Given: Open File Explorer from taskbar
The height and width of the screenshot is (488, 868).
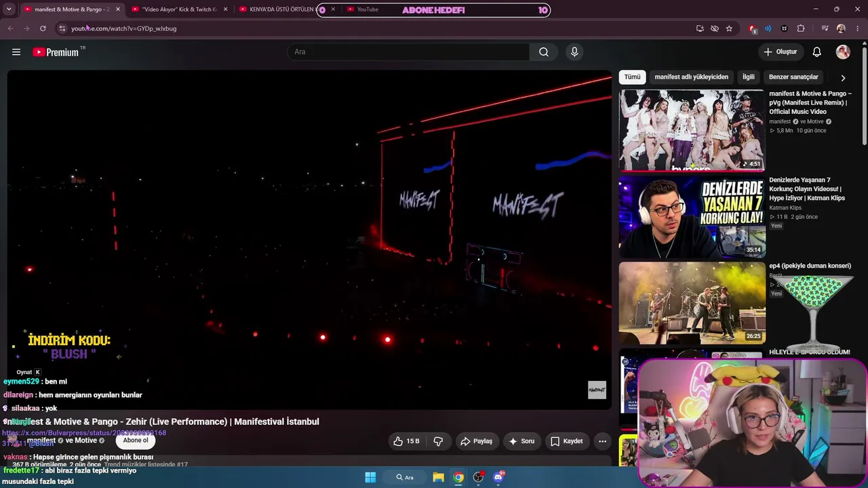Looking at the screenshot, I should coord(439,477).
